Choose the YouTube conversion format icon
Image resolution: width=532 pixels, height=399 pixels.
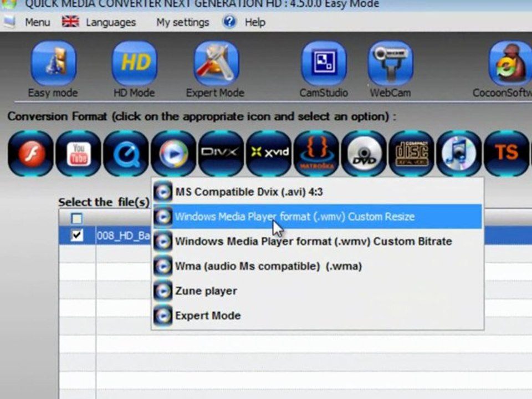point(78,154)
